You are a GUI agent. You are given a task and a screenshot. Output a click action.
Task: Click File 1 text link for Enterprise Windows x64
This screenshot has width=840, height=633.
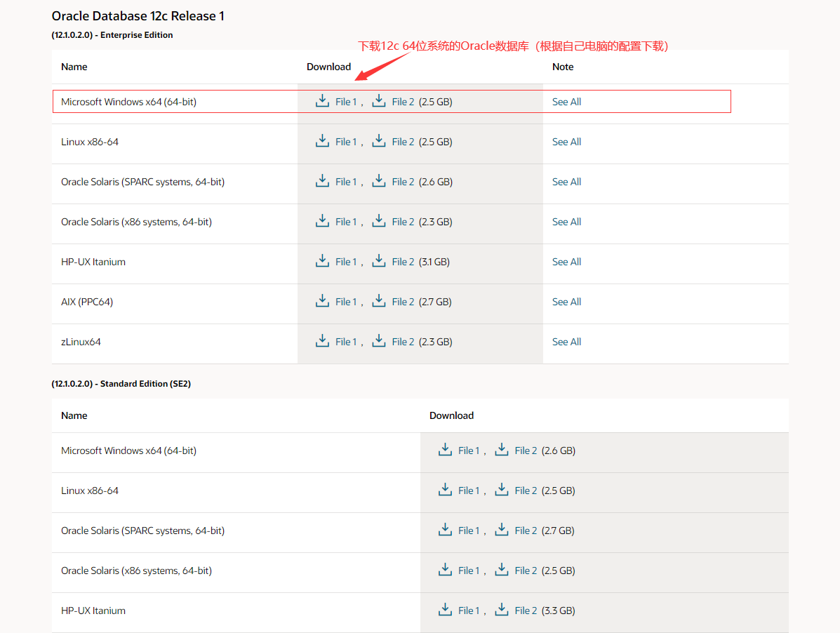point(346,102)
